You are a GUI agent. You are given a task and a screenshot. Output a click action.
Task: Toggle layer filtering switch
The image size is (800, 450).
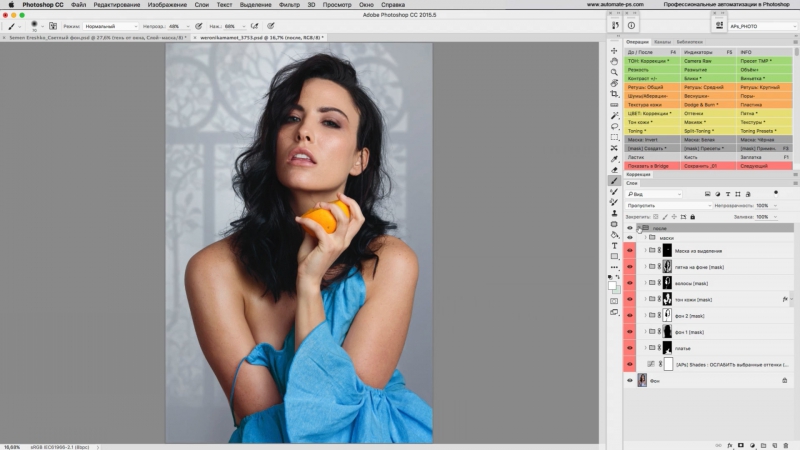coord(776,193)
